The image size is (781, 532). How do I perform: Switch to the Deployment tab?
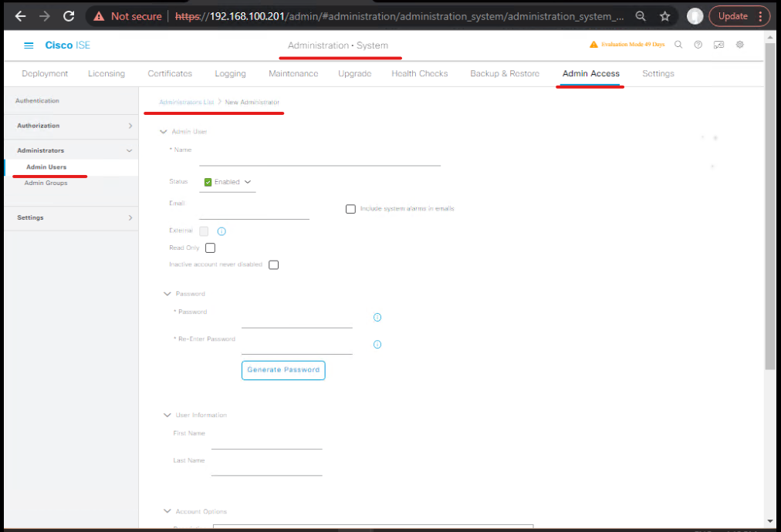pos(45,74)
